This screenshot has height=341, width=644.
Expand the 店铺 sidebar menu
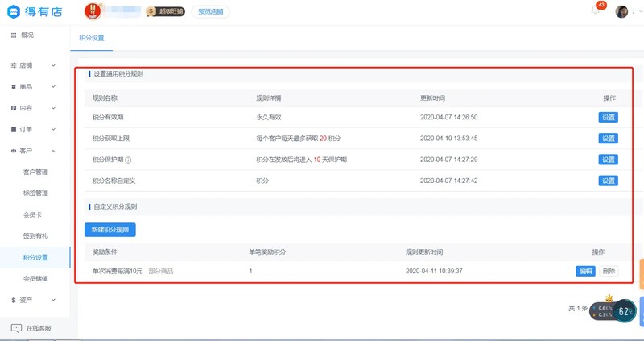pos(33,65)
